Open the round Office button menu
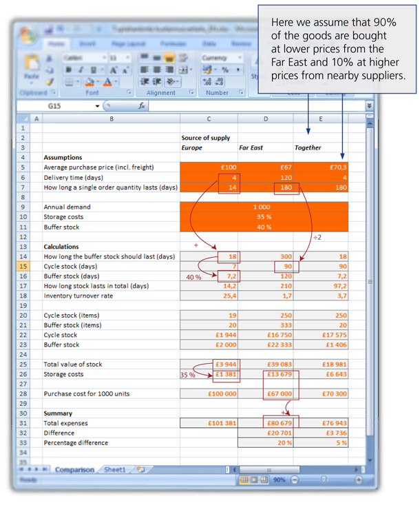Image resolution: width=420 pixels, height=505 pixels. pos(28,34)
